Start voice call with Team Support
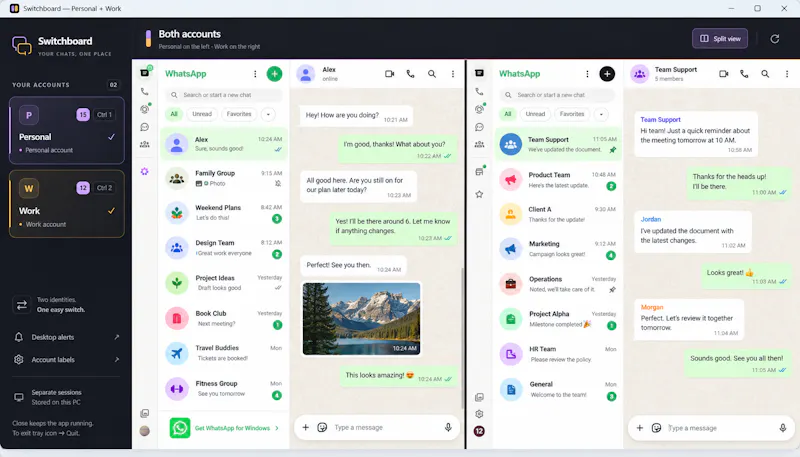Viewport: 800px width, 457px height. (744, 74)
